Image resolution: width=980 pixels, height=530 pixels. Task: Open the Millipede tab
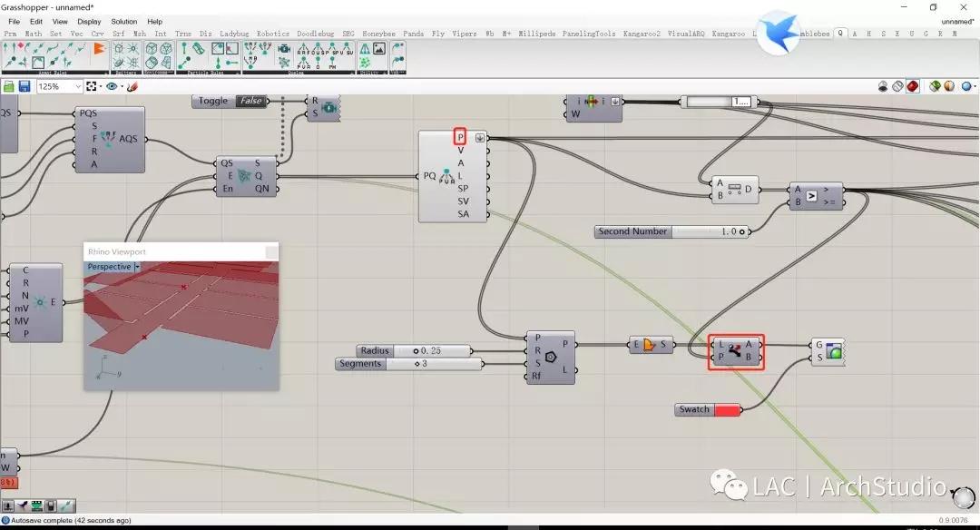click(536, 34)
